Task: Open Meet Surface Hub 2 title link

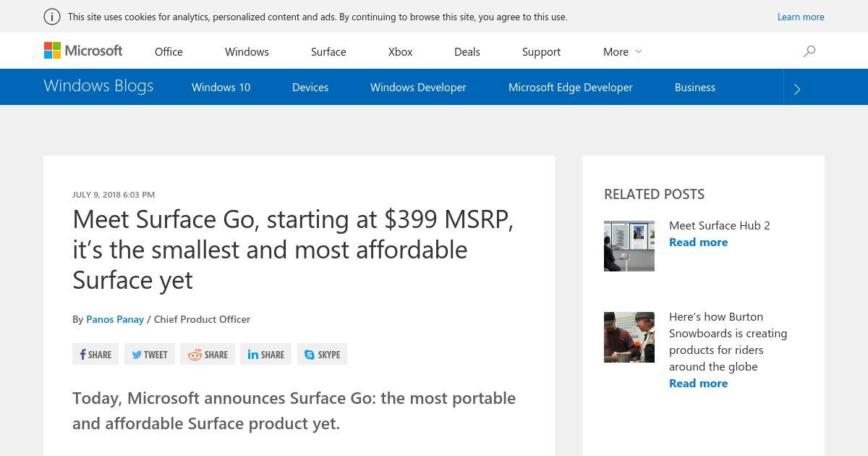Action: [x=720, y=225]
